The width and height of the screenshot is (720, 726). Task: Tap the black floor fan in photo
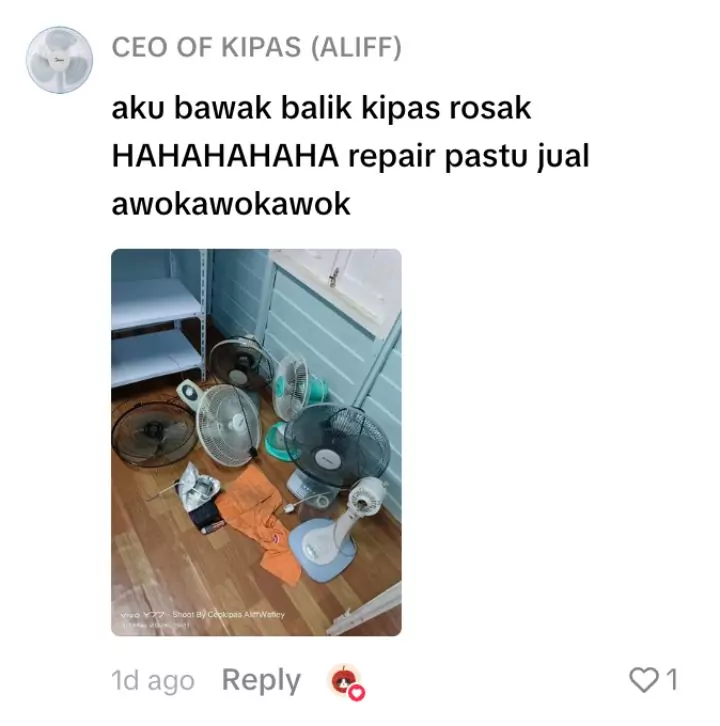[154, 435]
